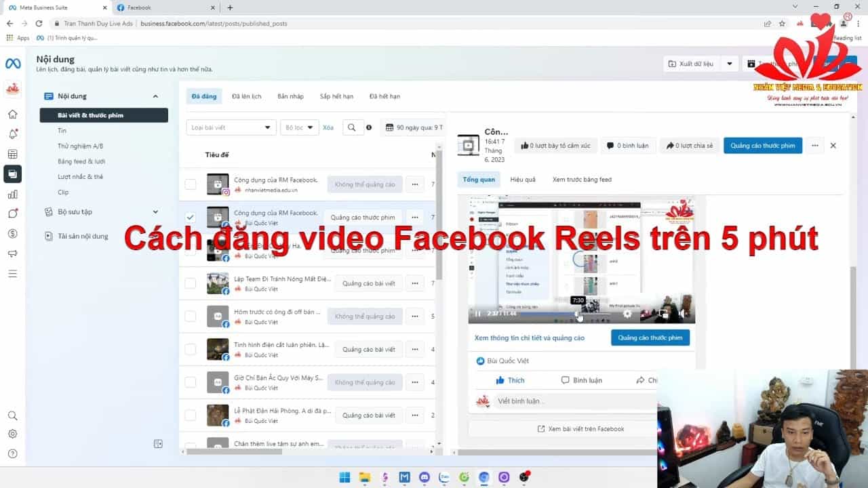Open Hiệu quả tab in post detail
The width and height of the screenshot is (868, 488).
pyautogui.click(x=523, y=180)
